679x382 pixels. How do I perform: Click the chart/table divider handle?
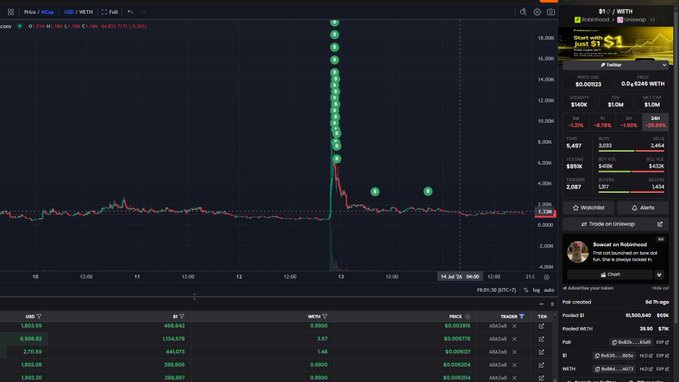point(194,297)
